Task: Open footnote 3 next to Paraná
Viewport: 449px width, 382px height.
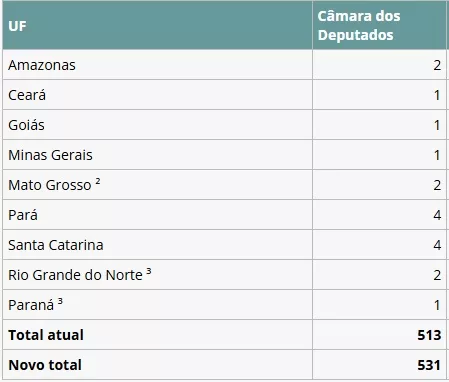Action: tap(60, 301)
